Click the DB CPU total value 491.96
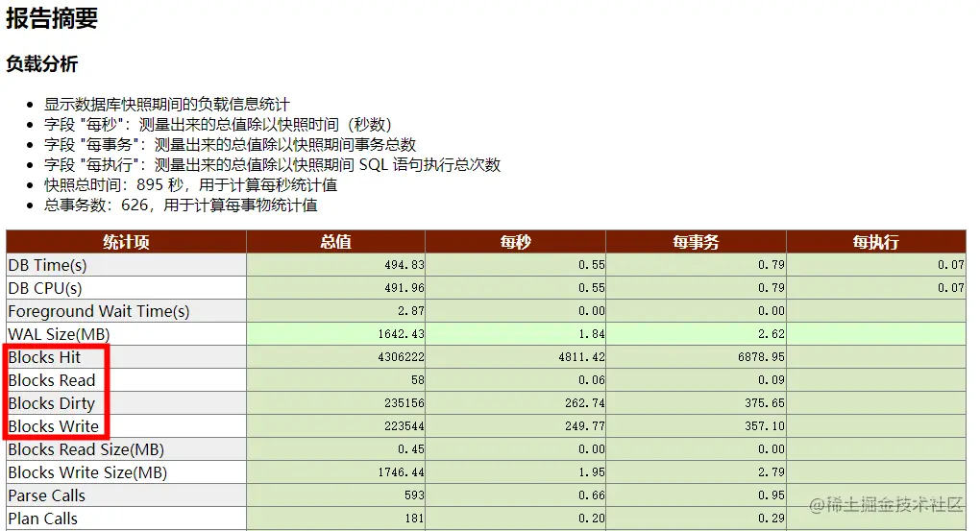This screenshot has width=980, height=531. [404, 288]
